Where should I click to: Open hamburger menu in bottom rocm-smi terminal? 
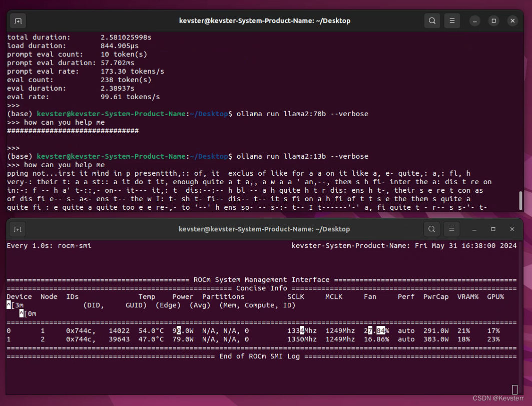pos(451,229)
